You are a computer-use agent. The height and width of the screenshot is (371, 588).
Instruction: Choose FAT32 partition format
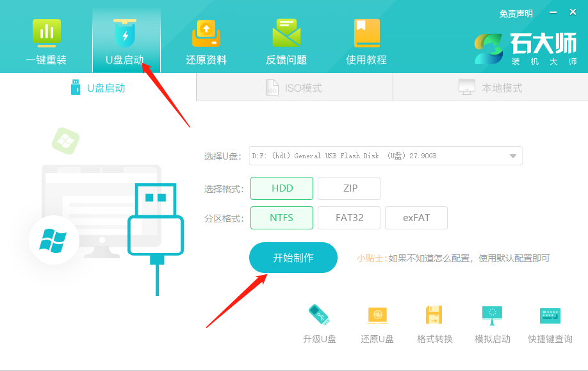click(348, 218)
